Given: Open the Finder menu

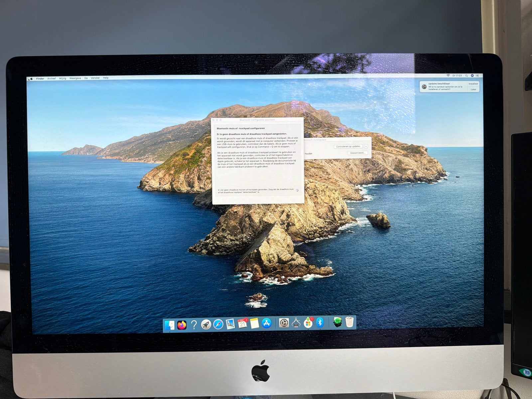Looking at the screenshot, I should point(40,79).
